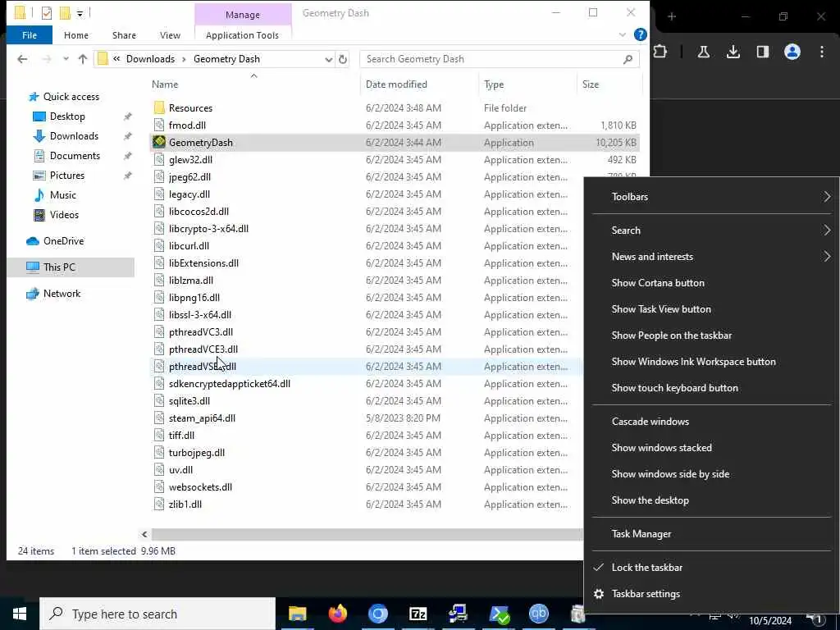Expand the ribbon chevron
The image size is (840, 630).
point(622,34)
